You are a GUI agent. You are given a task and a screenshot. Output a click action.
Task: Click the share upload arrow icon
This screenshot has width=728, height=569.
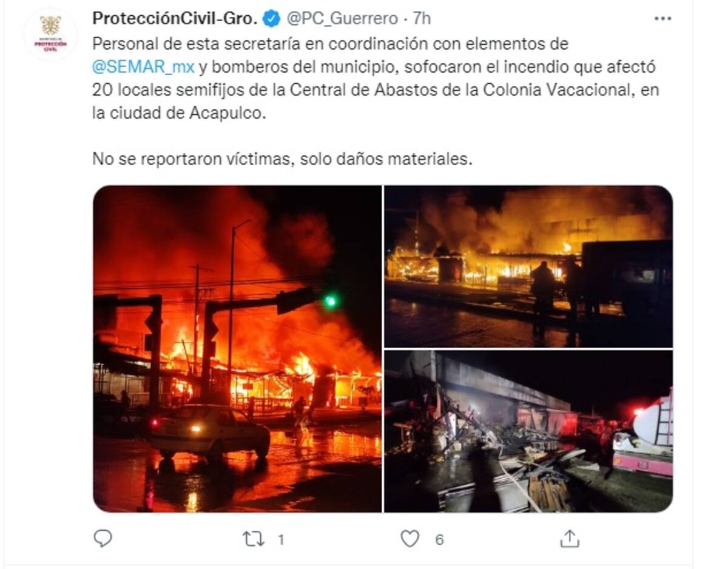pos(568,538)
